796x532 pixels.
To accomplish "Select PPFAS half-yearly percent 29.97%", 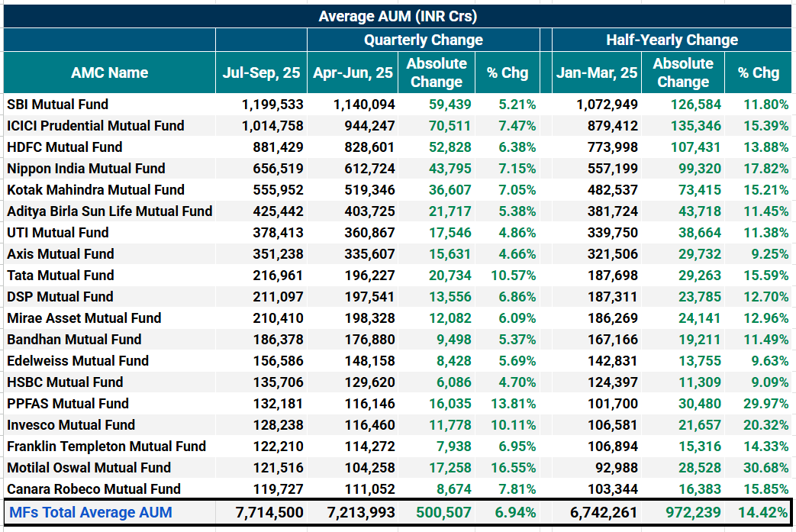I will tap(766, 404).
